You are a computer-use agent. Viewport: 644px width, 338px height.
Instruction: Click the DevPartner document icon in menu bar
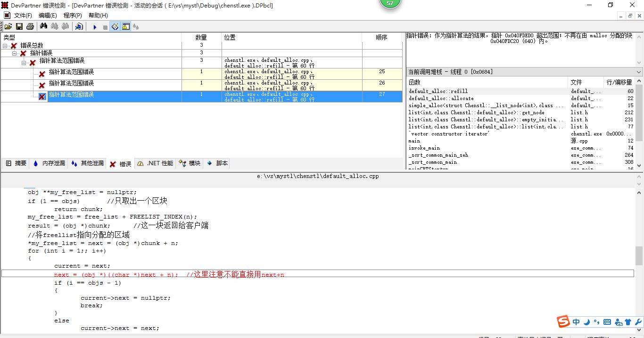click(7, 15)
